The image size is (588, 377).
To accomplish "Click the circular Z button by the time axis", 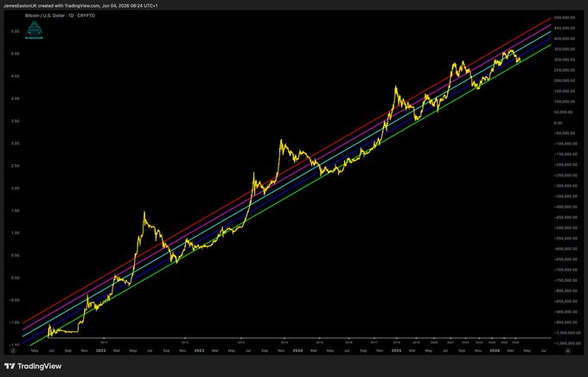I will pos(13,351).
